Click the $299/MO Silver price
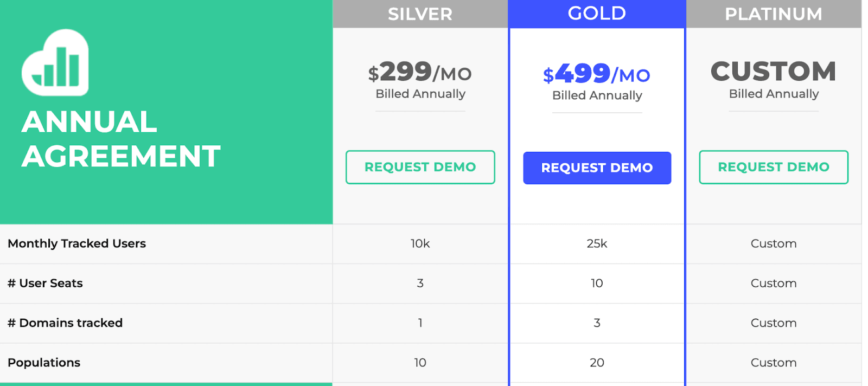 [420, 72]
